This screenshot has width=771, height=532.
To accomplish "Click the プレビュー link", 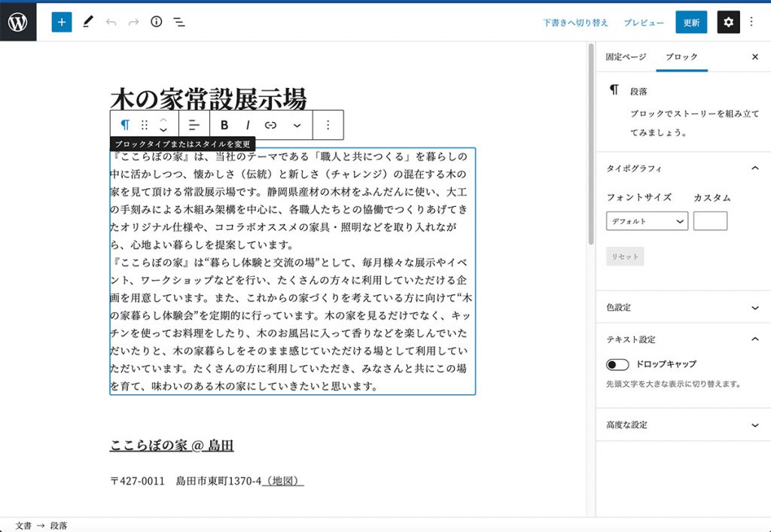I will [x=644, y=23].
